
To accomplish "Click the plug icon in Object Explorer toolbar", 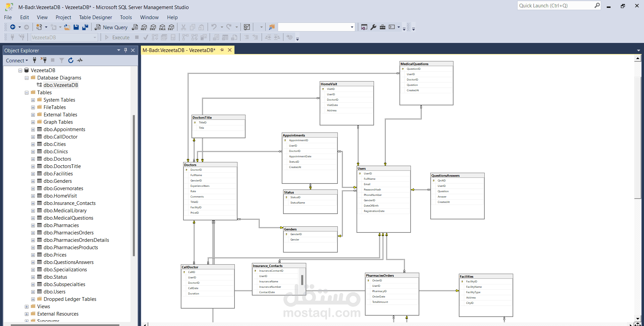I will (x=35, y=60).
